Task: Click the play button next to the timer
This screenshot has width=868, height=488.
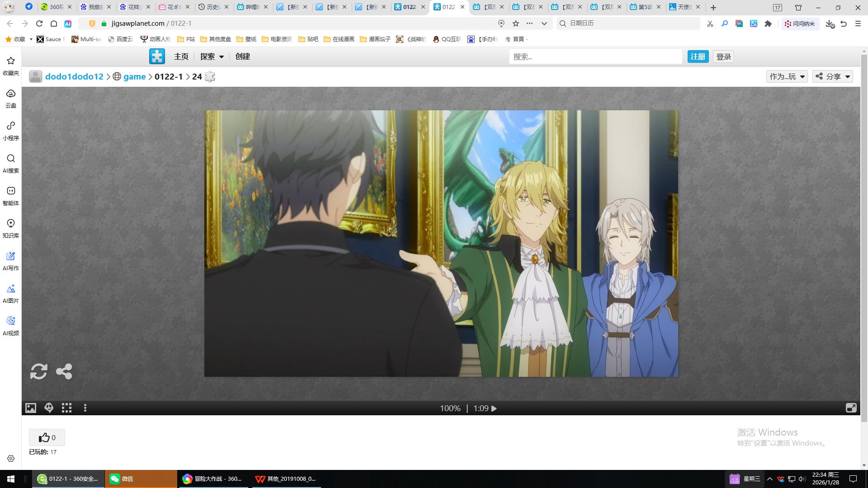Action: (x=494, y=408)
